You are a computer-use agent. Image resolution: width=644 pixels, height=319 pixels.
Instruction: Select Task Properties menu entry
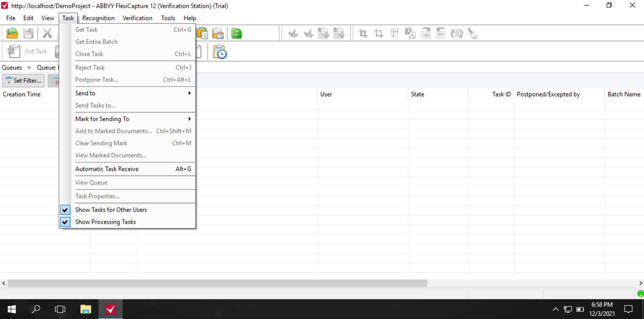coord(127,196)
